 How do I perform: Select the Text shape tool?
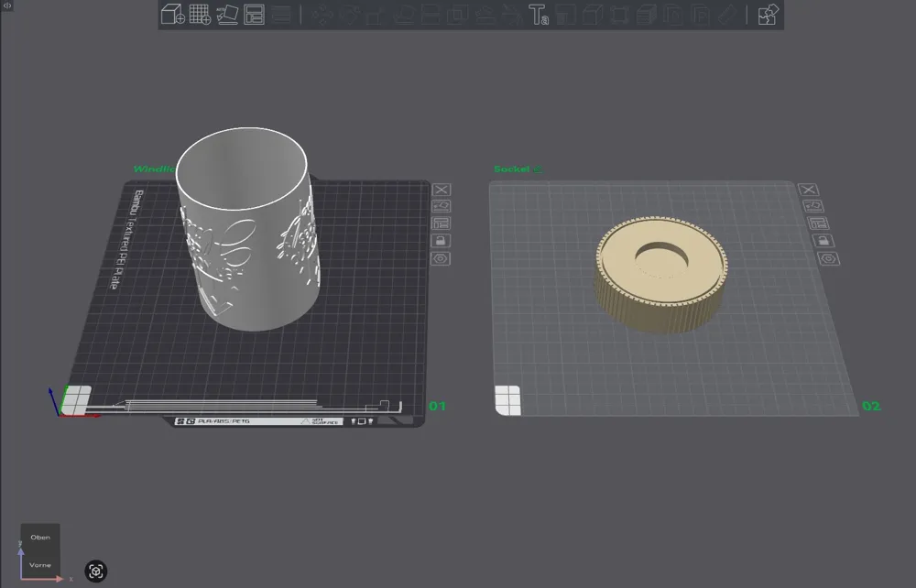tap(539, 14)
